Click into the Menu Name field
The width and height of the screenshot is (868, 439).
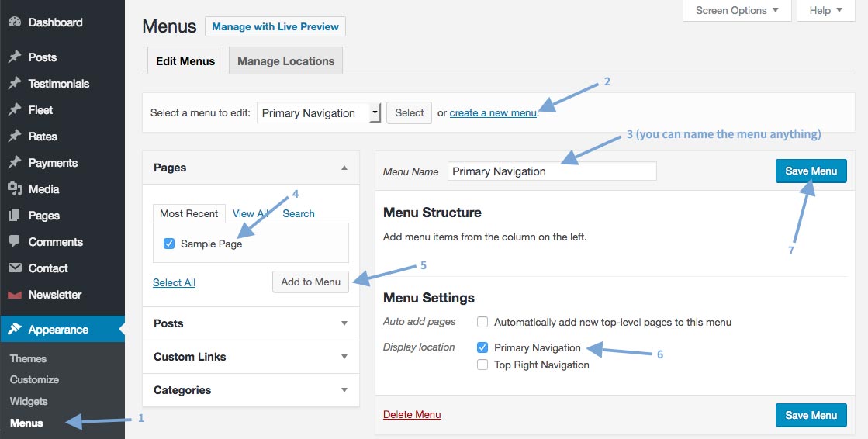(x=552, y=171)
